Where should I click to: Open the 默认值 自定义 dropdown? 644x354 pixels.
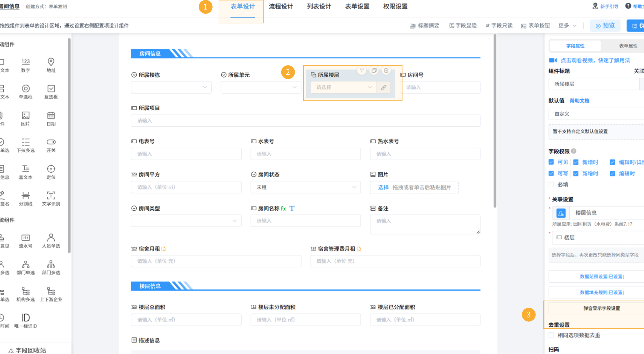pyautogui.click(x=596, y=114)
